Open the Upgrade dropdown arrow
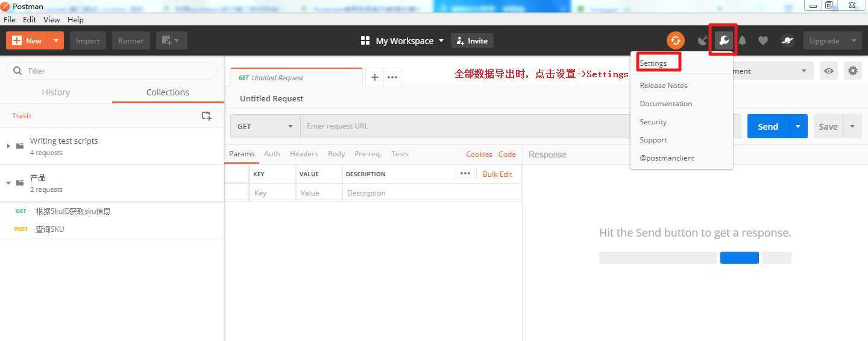 pos(854,40)
